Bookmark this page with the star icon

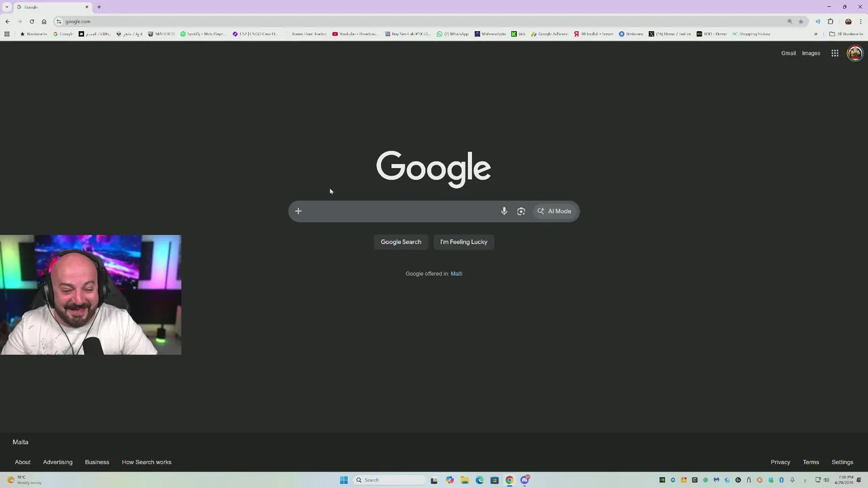801,21
